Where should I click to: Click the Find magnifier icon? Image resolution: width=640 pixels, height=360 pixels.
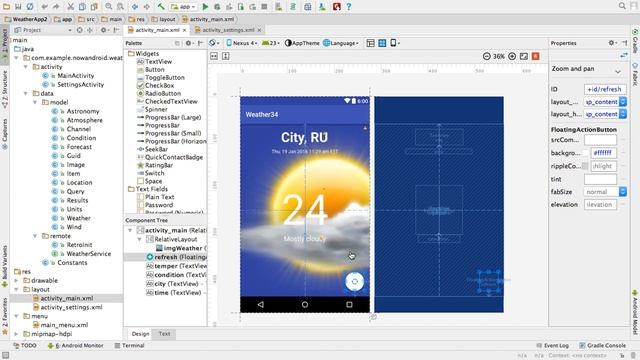[x=109, y=7]
